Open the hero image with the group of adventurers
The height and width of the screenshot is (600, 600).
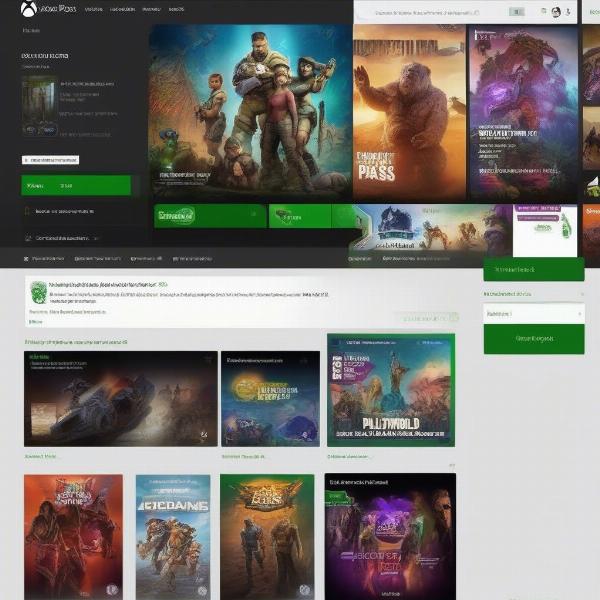click(x=251, y=113)
